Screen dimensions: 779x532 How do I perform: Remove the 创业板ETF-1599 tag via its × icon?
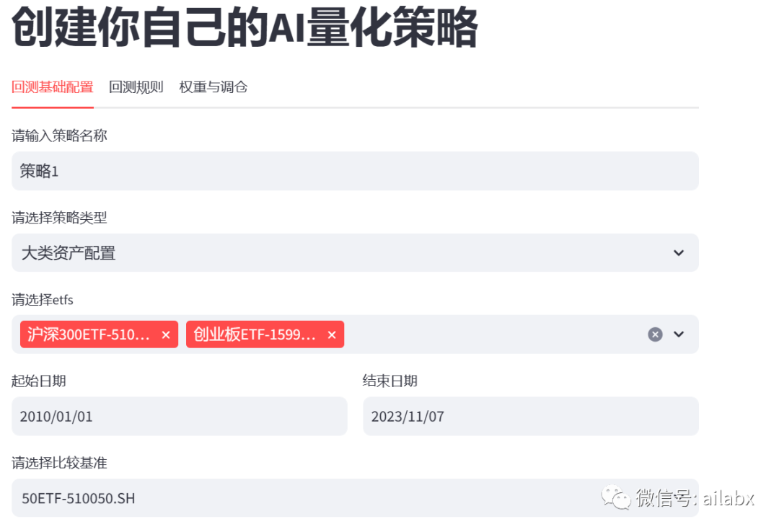coord(332,334)
